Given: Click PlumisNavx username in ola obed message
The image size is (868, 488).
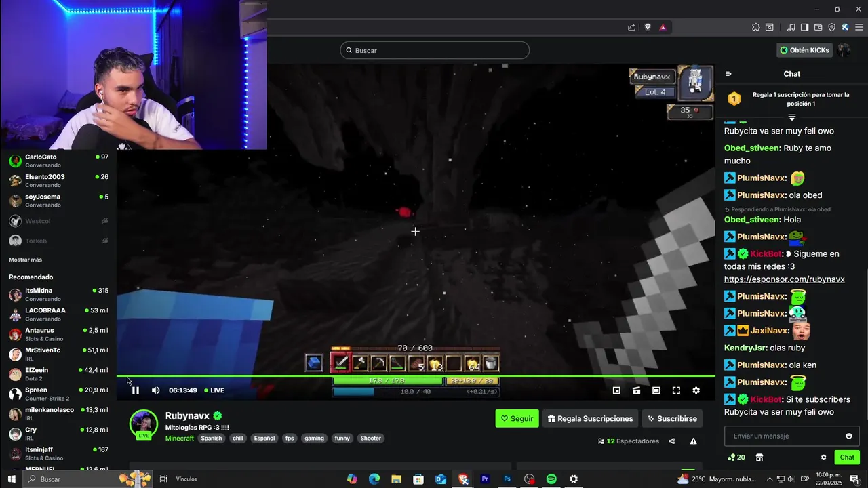Looking at the screenshot, I should (762, 195).
